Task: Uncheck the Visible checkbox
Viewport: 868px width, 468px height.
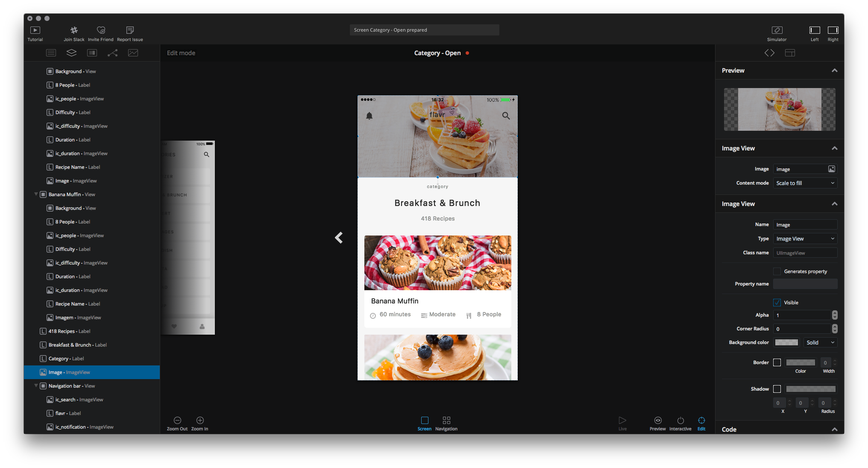Action: coord(777,303)
